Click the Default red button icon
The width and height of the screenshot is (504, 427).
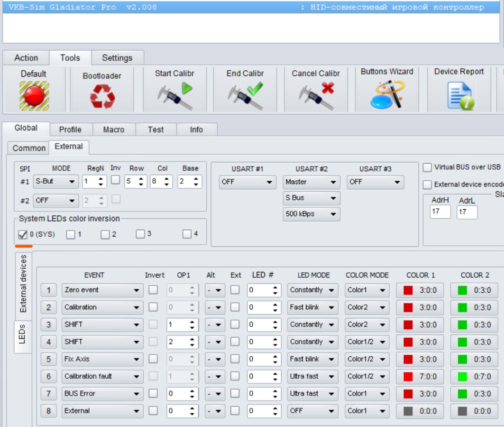34,95
